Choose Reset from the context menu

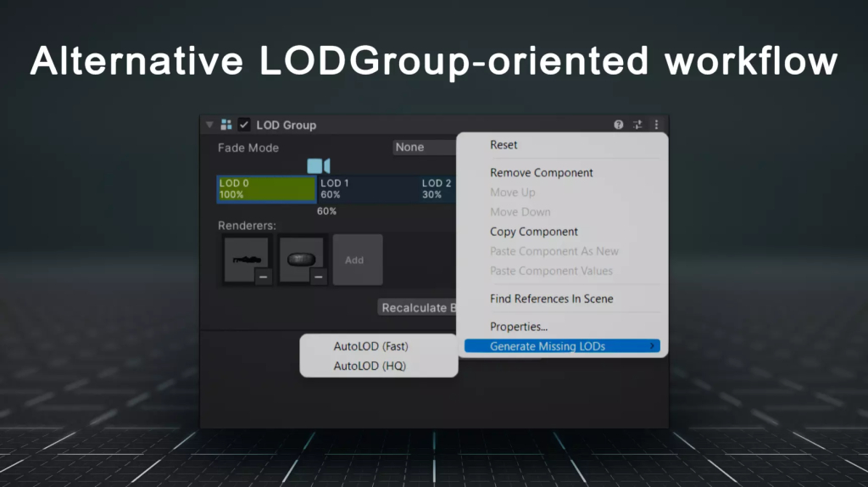point(504,145)
